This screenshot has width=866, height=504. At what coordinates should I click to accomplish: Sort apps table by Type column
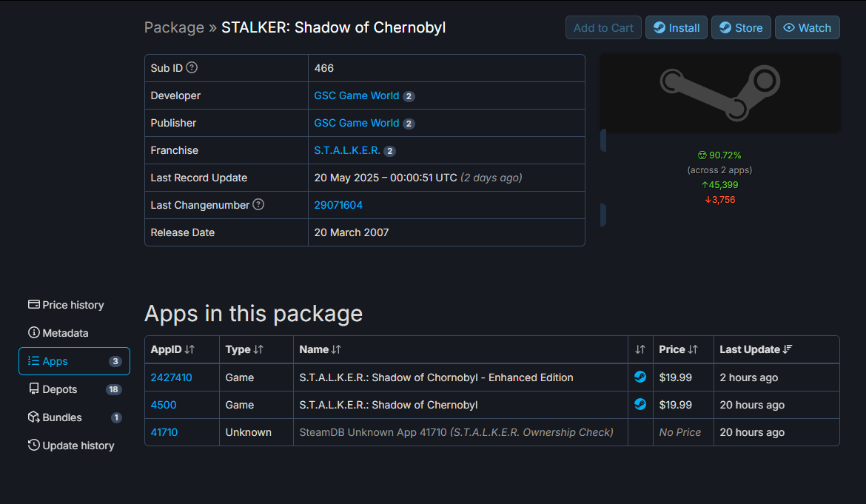click(x=244, y=349)
